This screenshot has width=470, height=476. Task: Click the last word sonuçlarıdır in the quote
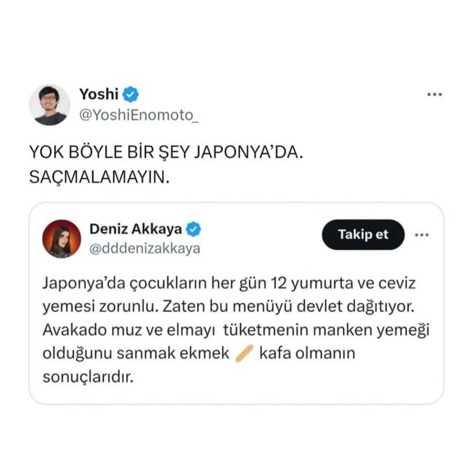88,377
